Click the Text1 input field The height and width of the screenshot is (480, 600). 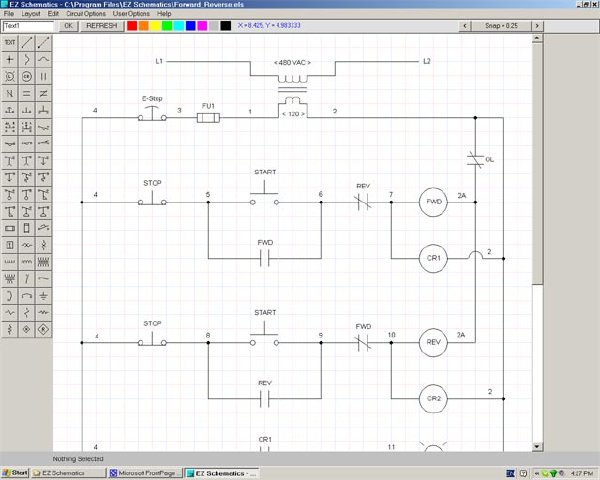[28, 26]
